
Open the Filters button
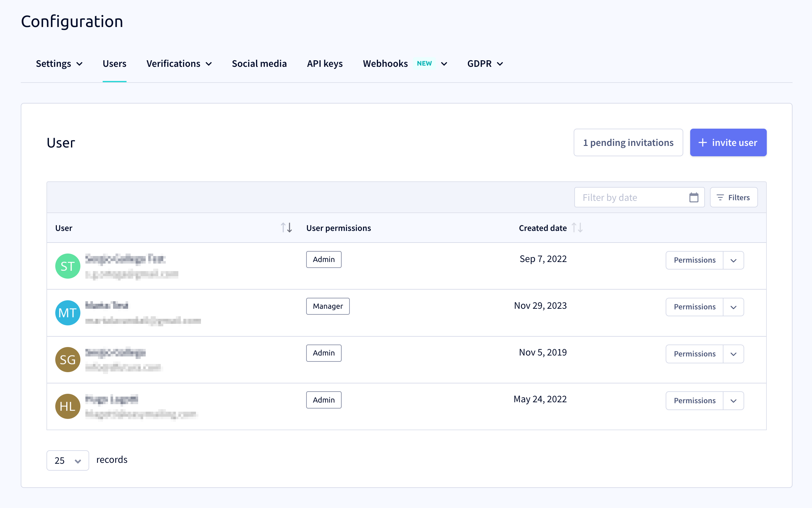click(x=734, y=197)
